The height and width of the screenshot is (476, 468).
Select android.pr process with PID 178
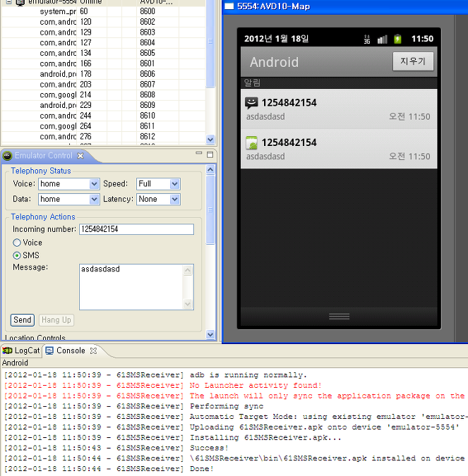tap(103, 74)
